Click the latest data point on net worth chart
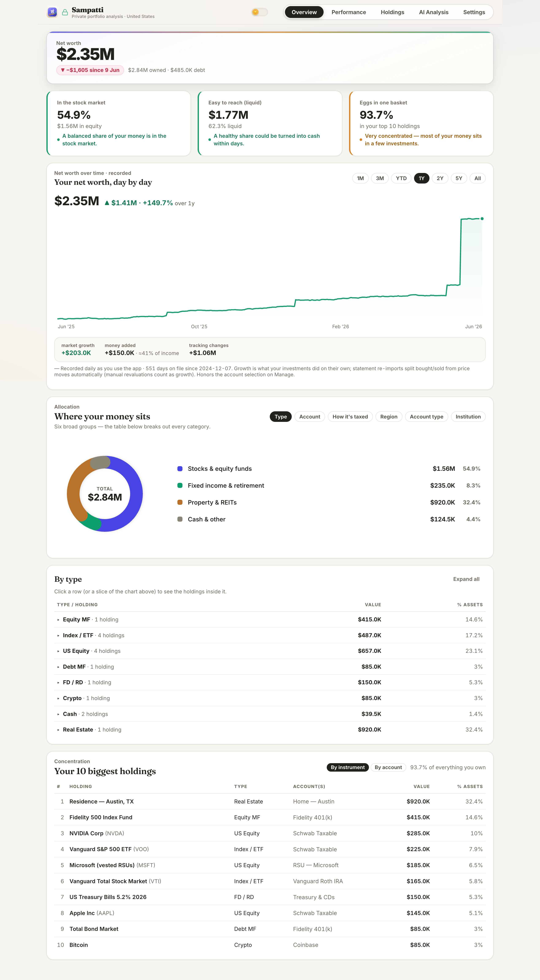Viewport: 540px width, 980px height. 482,219
